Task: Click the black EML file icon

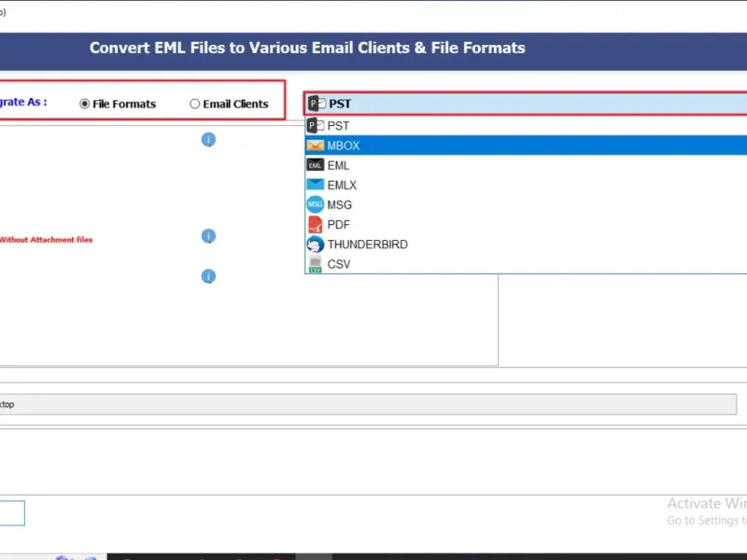Action: coord(315,165)
